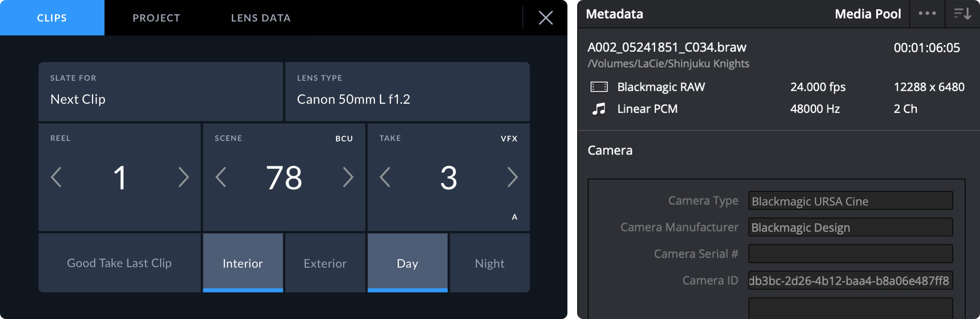
Task: Increase the Scene number with right chevron
Action: (348, 177)
